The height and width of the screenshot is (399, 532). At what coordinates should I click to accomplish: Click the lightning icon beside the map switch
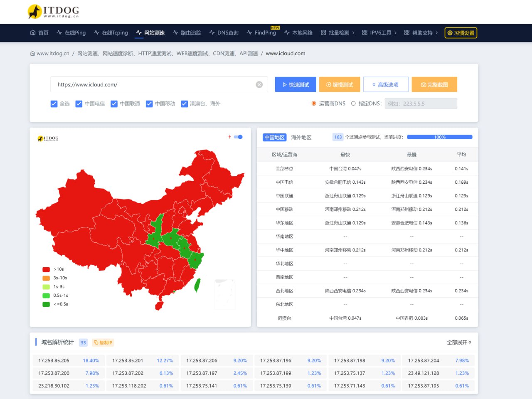pyautogui.click(x=229, y=137)
